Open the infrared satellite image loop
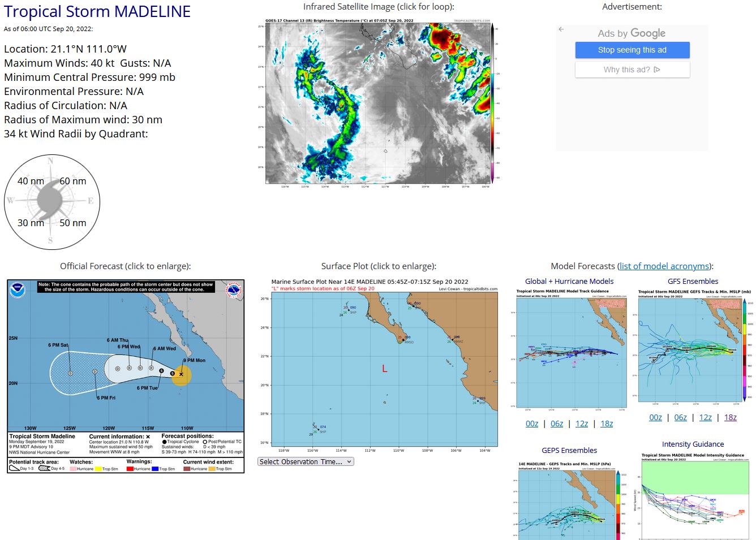 (x=378, y=102)
